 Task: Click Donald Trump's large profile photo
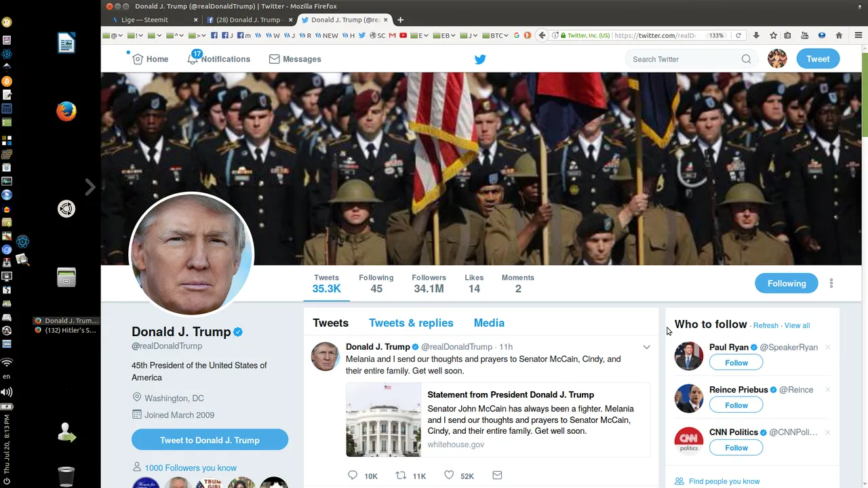pyautogui.click(x=191, y=254)
